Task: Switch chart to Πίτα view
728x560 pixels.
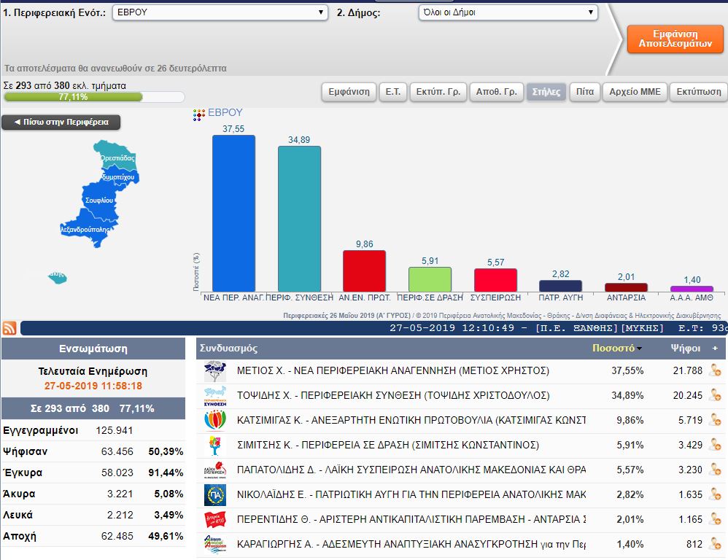Action: (584, 92)
